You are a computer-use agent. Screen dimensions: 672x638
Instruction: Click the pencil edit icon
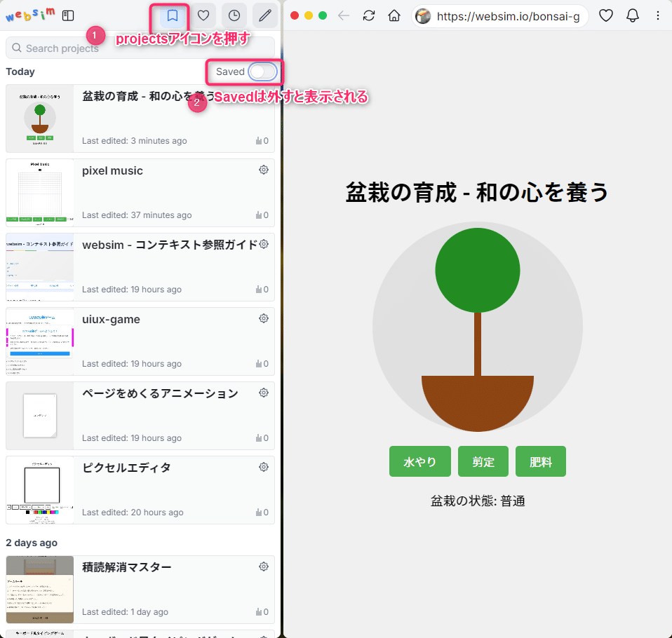pyautogui.click(x=265, y=16)
